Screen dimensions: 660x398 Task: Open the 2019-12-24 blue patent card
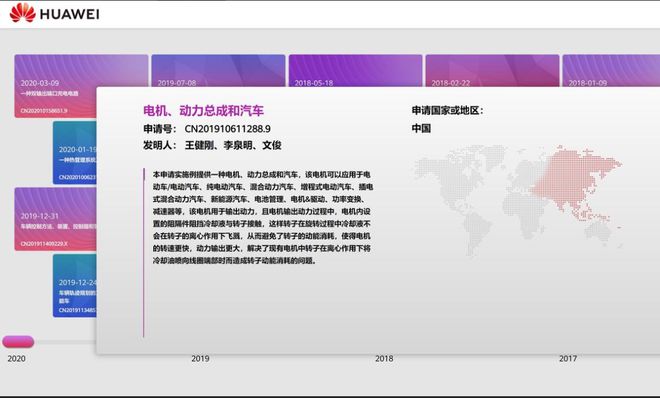click(75, 286)
